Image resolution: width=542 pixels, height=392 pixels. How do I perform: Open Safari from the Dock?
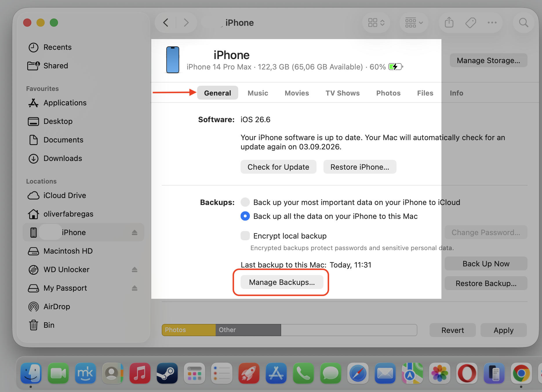pos(358,373)
